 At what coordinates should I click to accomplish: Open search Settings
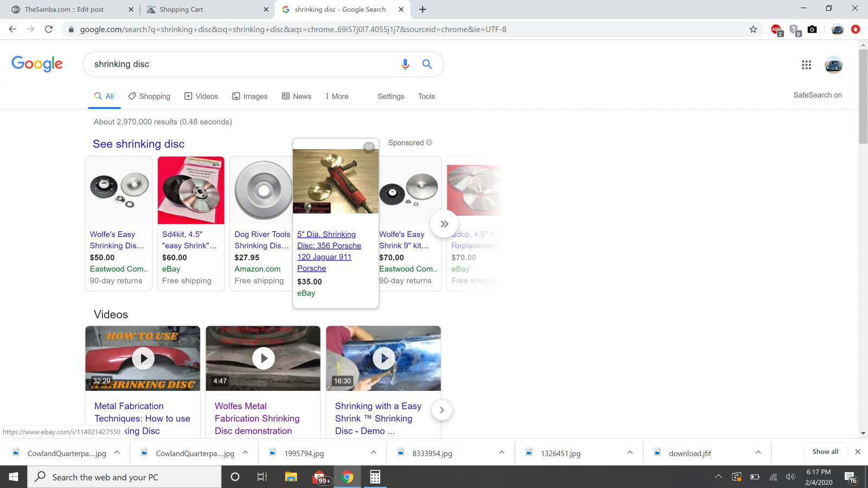pos(391,97)
